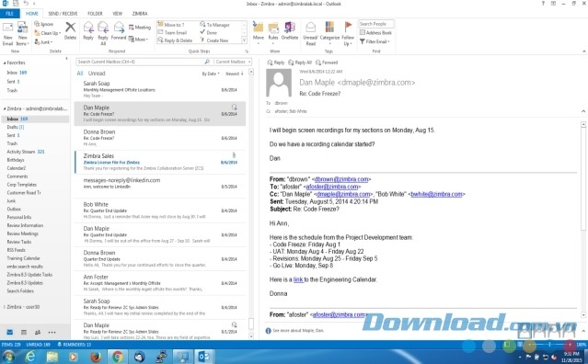The image size is (588, 364).
Task: Open Firefox from taskbar
Action: (96, 357)
